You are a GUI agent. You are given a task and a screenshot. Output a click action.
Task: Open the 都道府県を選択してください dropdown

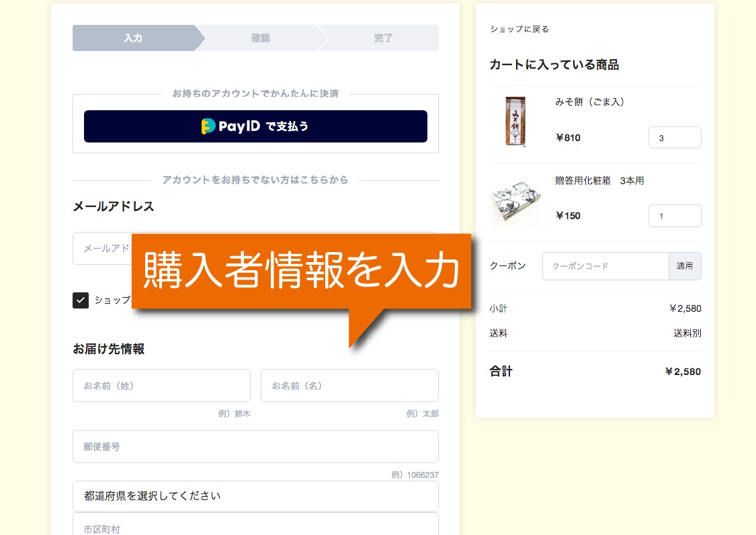(255, 496)
